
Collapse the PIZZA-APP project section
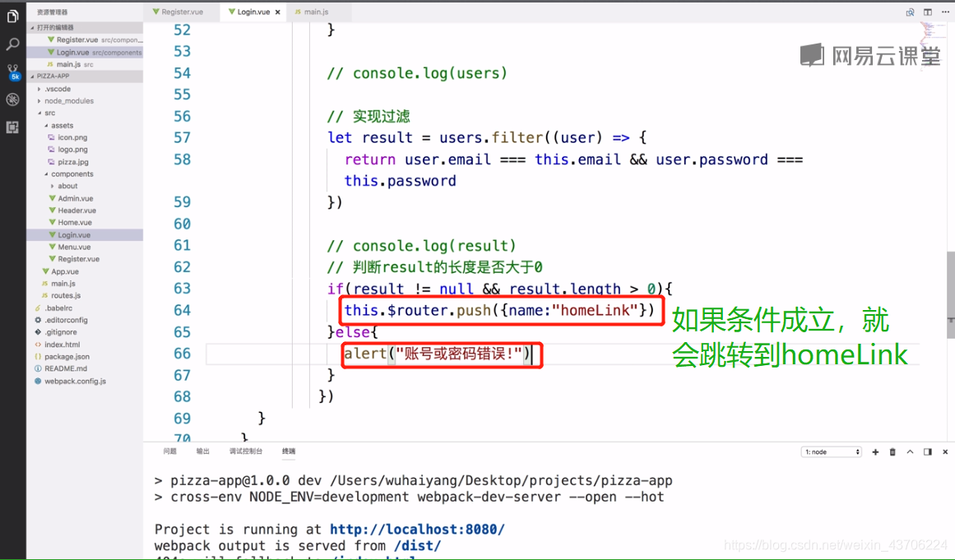click(85, 76)
